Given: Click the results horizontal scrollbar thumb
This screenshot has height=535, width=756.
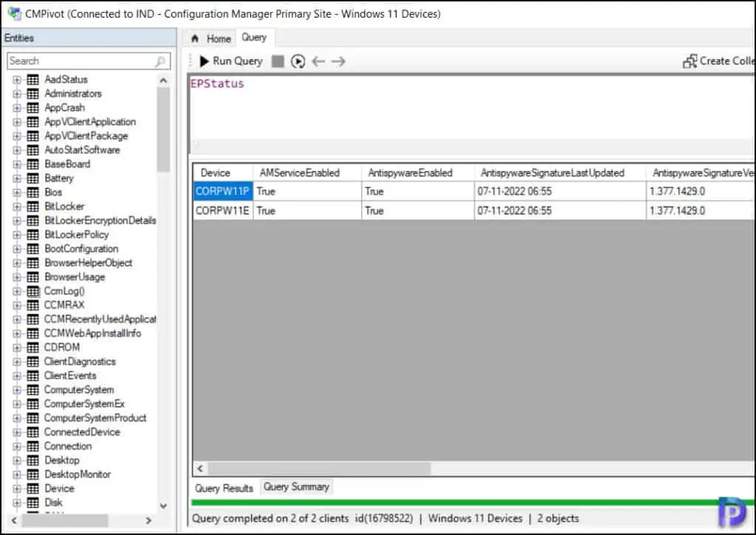Looking at the screenshot, I should [319, 469].
